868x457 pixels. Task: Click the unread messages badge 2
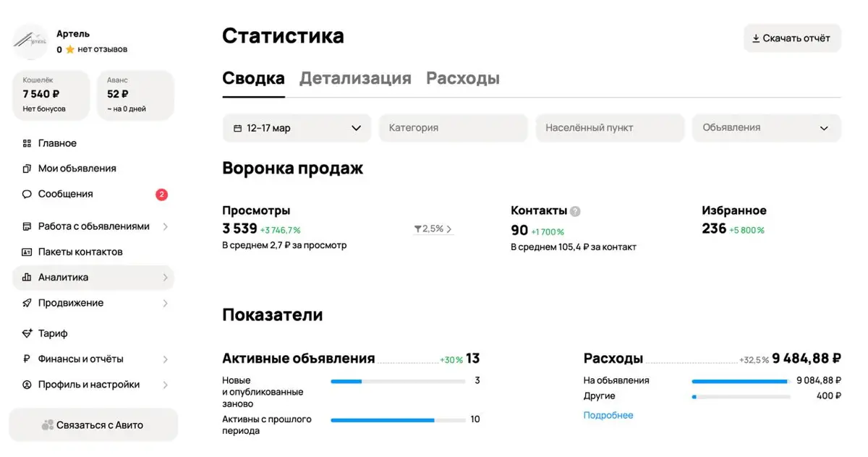click(x=161, y=195)
